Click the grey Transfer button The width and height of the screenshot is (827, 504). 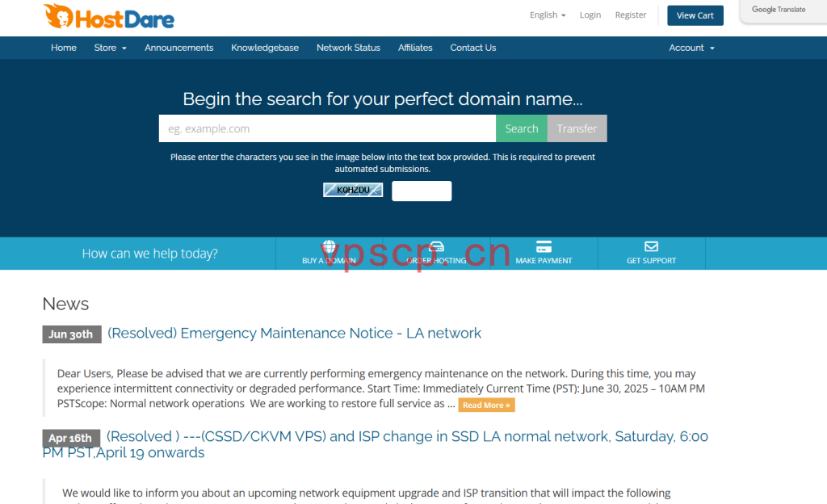(577, 128)
